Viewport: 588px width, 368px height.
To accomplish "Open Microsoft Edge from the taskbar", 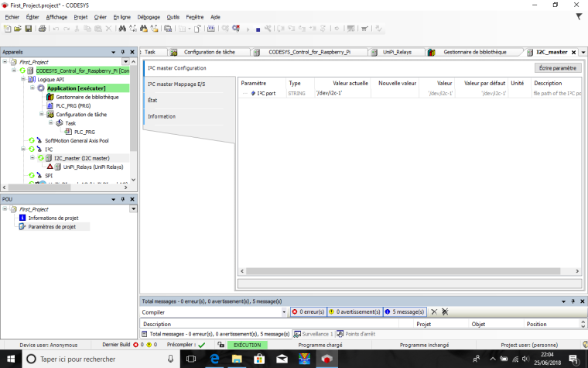I will click(214, 359).
